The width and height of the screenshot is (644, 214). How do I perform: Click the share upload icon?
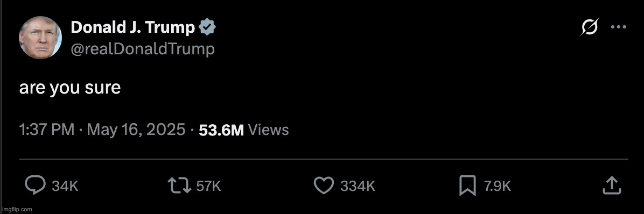611,186
